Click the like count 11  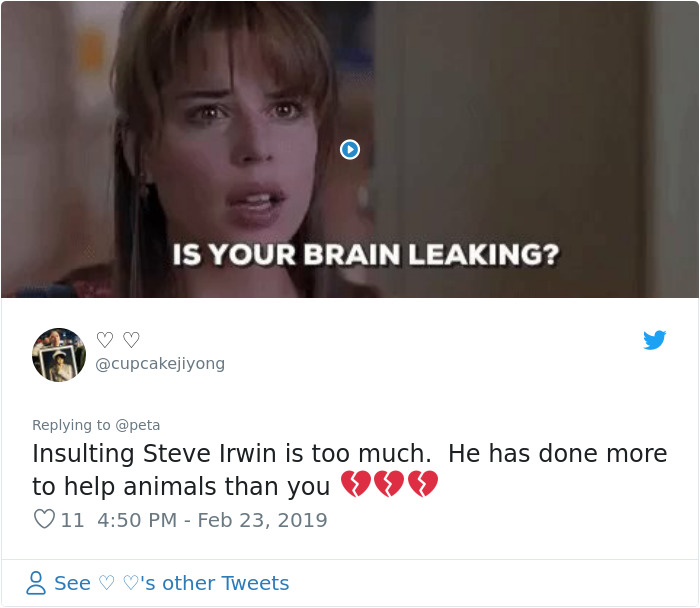coord(72,520)
